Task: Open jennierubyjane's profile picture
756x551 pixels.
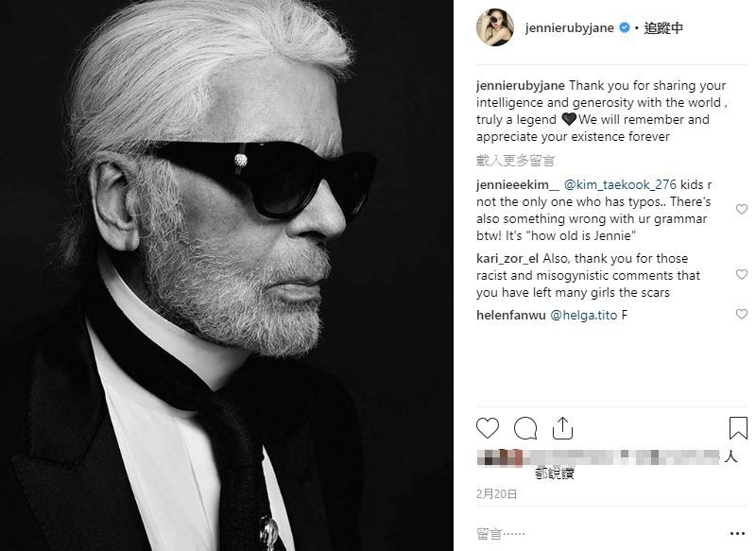Action: (493, 28)
